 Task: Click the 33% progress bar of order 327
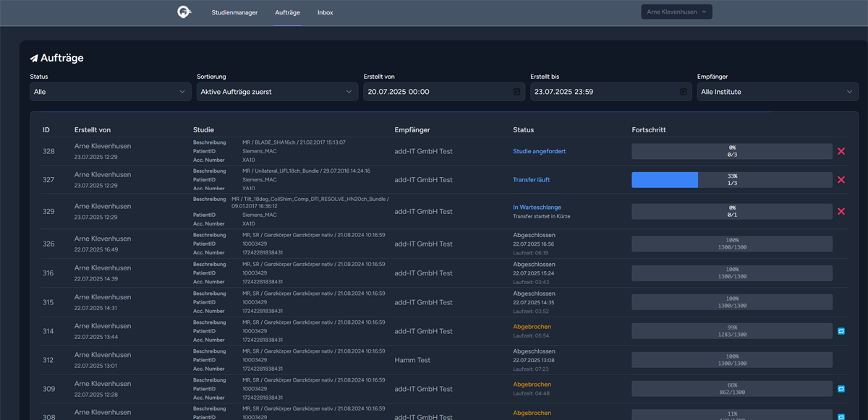tap(731, 180)
